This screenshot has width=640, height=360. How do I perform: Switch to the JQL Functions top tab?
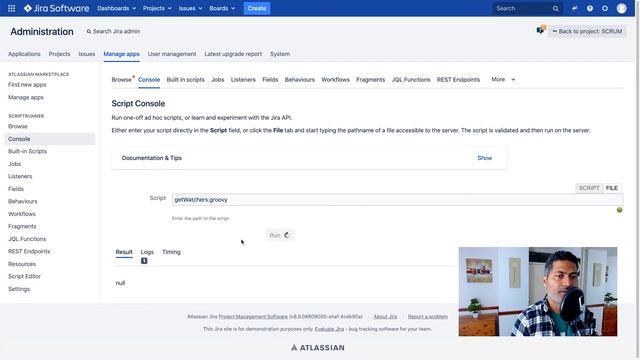click(x=411, y=80)
